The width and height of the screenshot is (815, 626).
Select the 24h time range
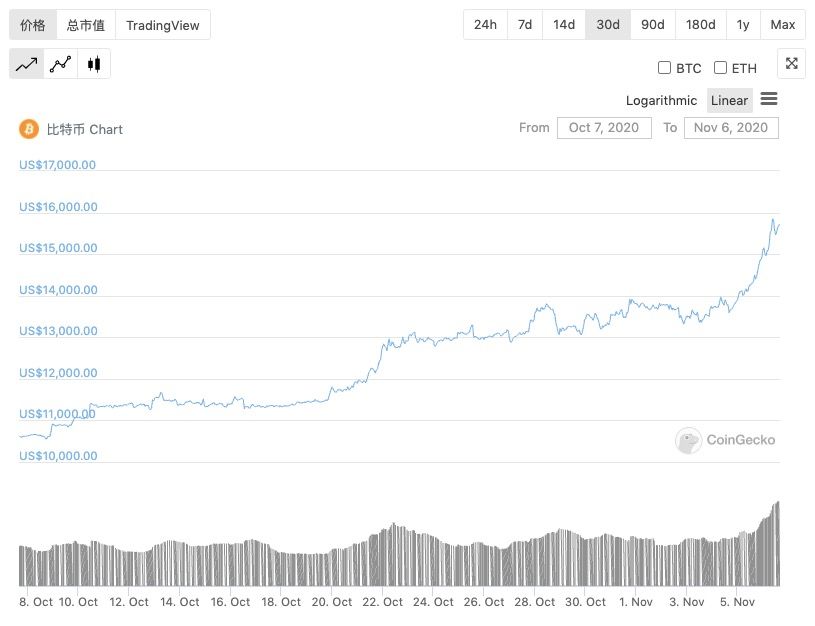pyautogui.click(x=485, y=25)
